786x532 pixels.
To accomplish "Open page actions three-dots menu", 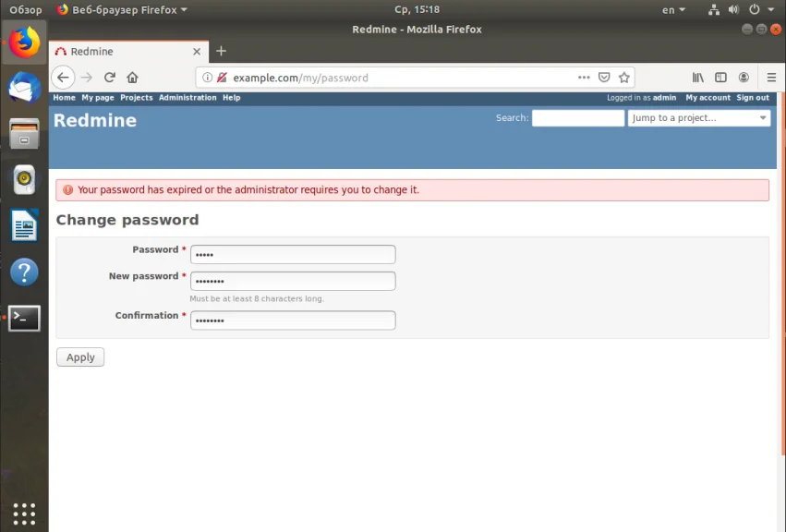I will coord(584,78).
